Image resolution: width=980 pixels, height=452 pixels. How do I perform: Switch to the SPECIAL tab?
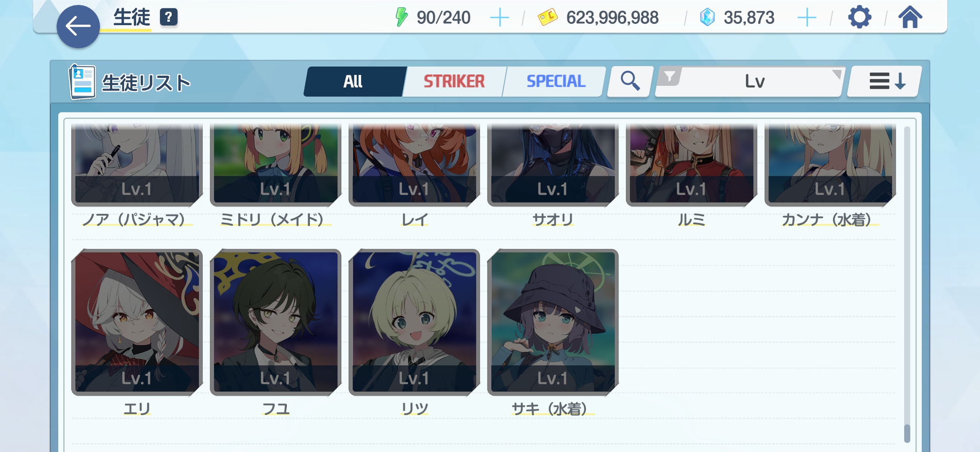[555, 81]
